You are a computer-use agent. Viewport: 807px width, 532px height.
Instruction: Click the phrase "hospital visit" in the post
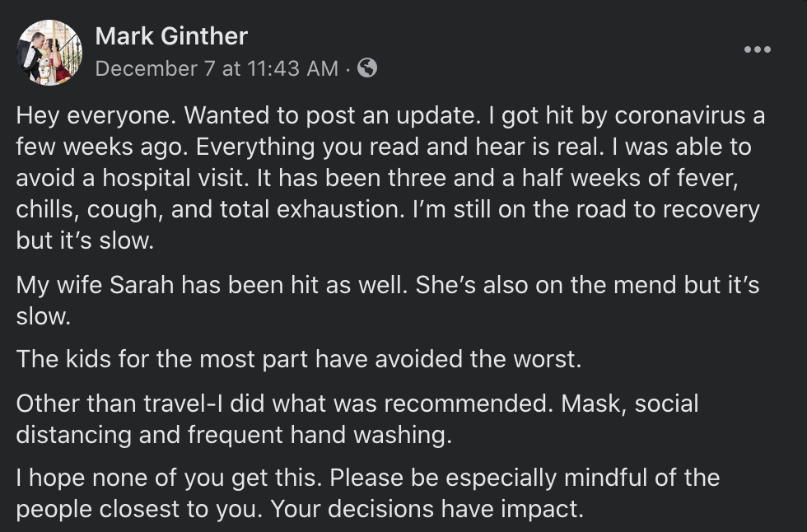(x=174, y=178)
